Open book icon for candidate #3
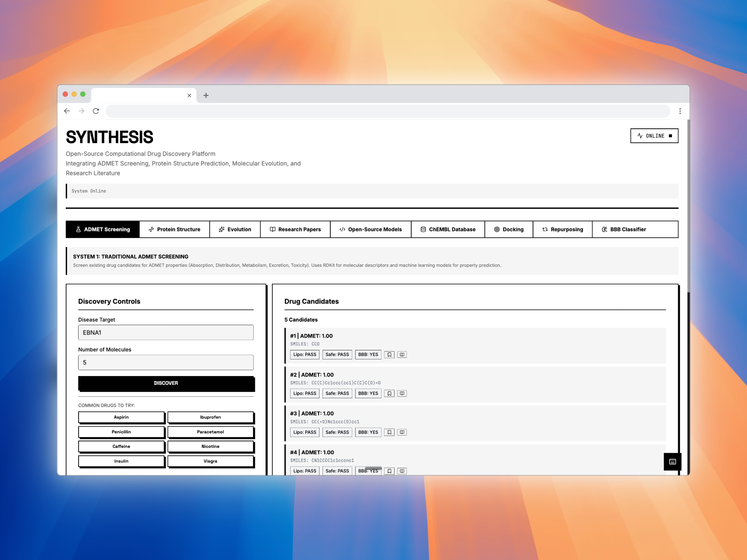747x560 pixels. coord(402,432)
